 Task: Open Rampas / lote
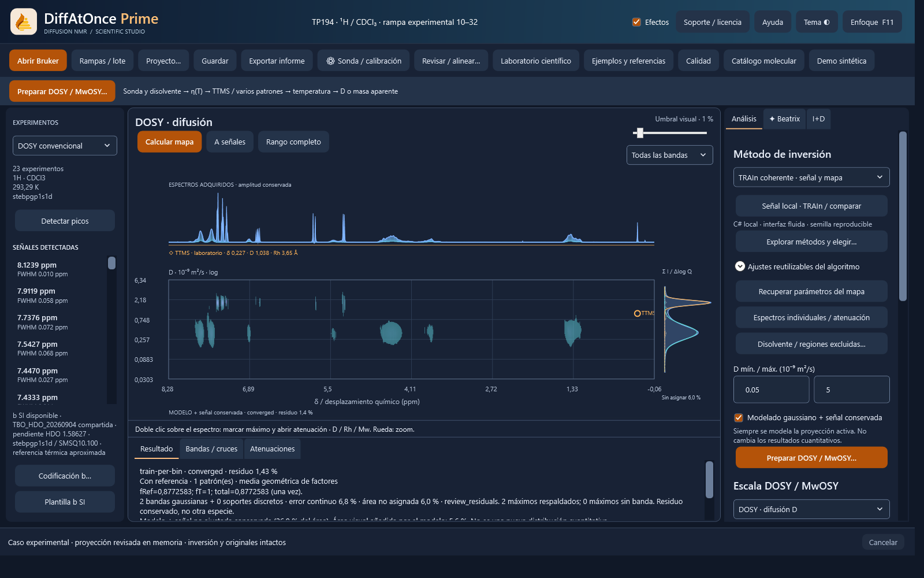[x=102, y=61]
